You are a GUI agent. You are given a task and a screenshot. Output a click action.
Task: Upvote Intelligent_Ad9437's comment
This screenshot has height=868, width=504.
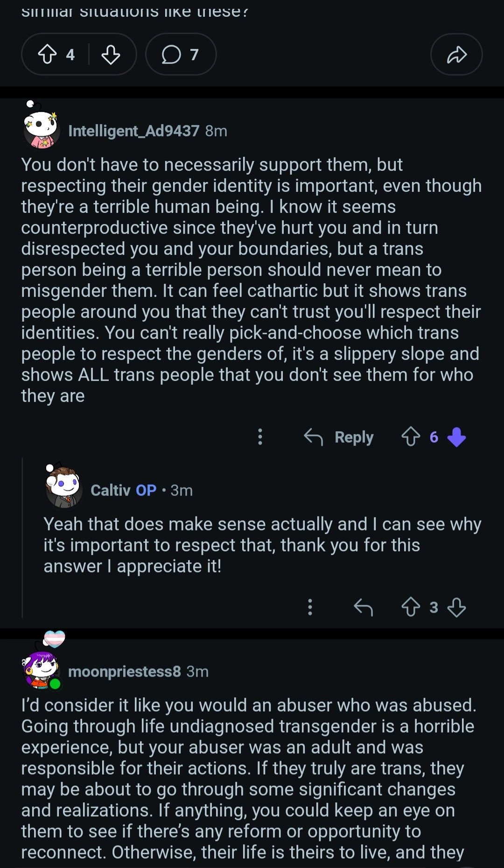click(411, 437)
